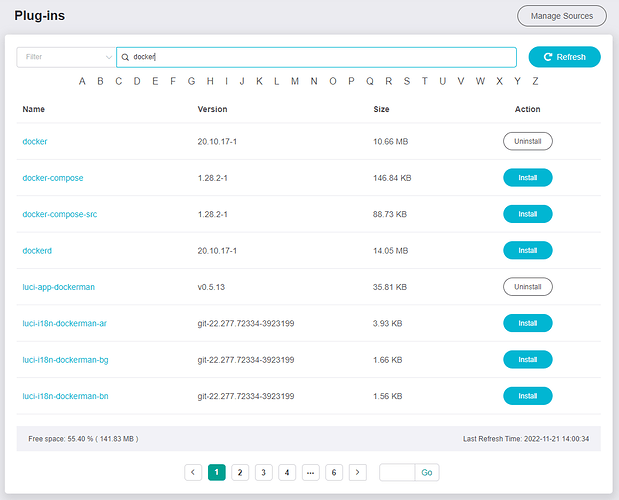
Task: Filter by letter D
Action: click(137, 81)
